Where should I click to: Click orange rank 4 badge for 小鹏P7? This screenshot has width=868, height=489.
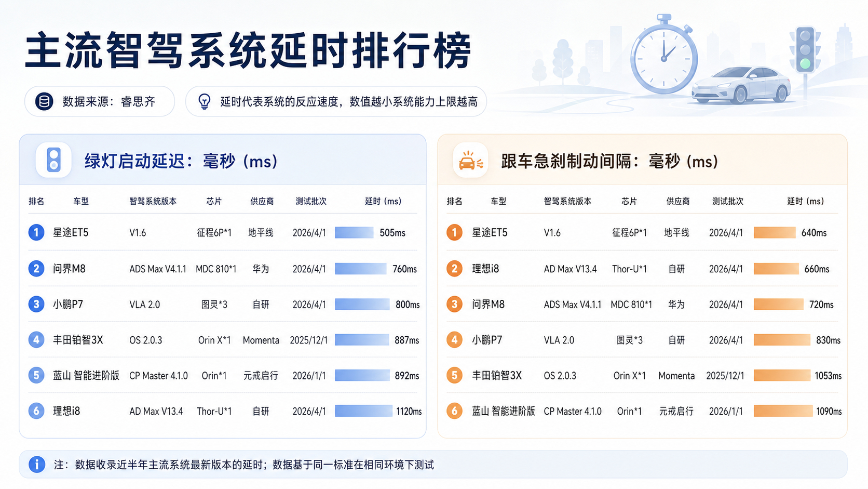(454, 340)
